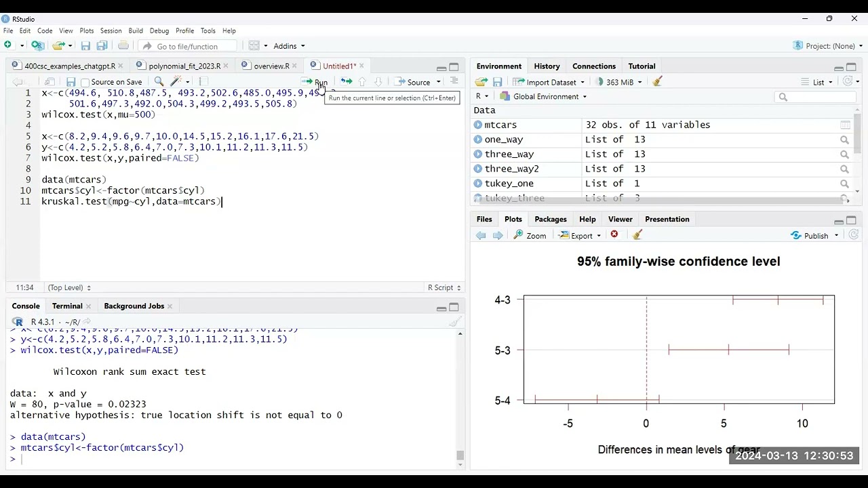Open the Addins dropdown
The height and width of the screenshot is (488, 868).
coord(289,46)
